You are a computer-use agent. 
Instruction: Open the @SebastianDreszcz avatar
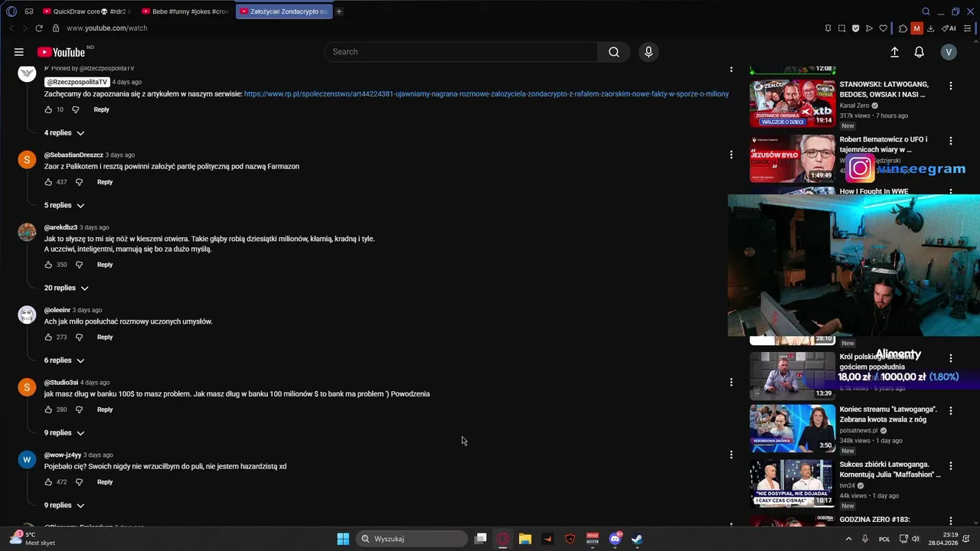[27, 160]
